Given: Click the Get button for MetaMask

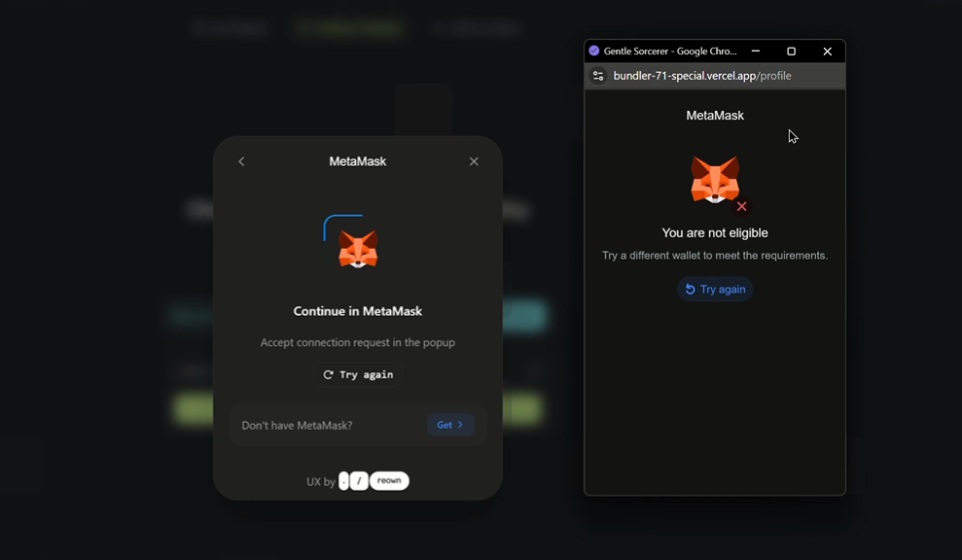Looking at the screenshot, I should click(x=449, y=425).
